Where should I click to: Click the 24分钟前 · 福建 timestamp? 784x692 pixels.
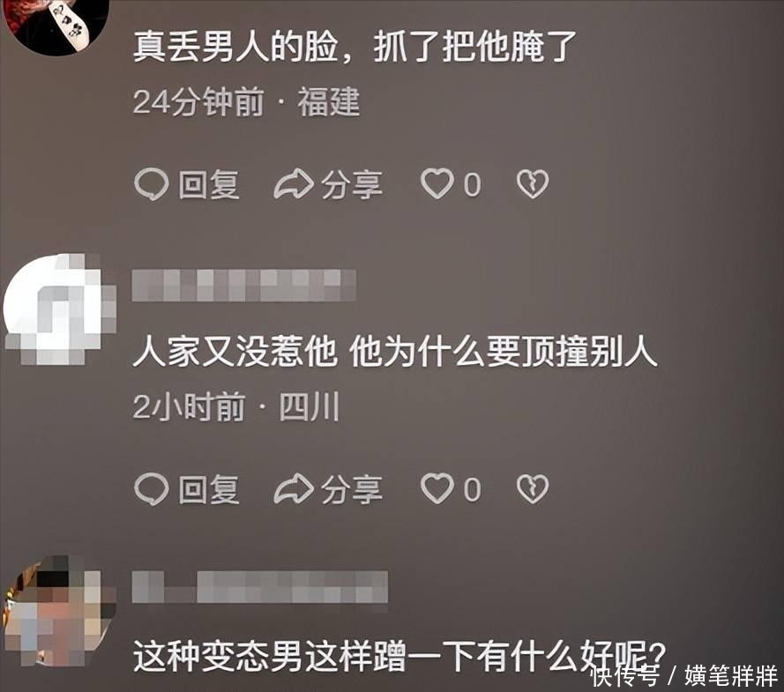click(247, 102)
